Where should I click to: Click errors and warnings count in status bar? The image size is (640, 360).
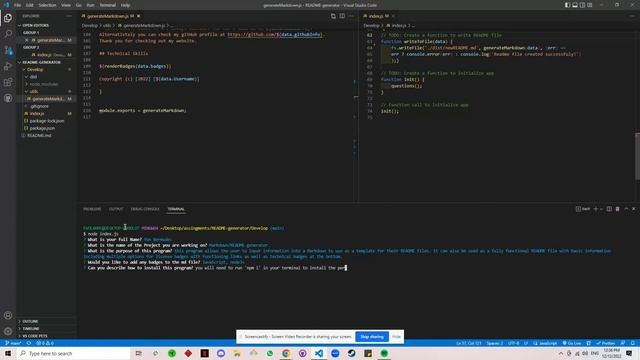pos(45,343)
